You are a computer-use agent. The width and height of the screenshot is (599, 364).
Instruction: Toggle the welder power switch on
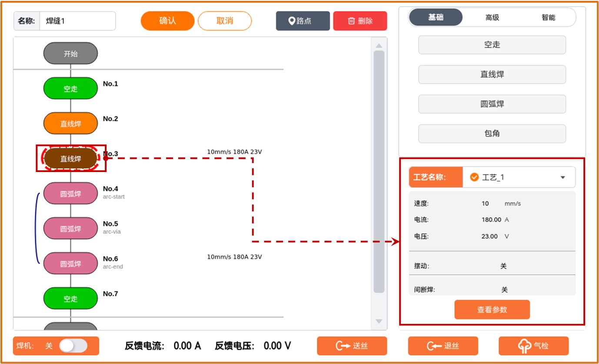73,346
